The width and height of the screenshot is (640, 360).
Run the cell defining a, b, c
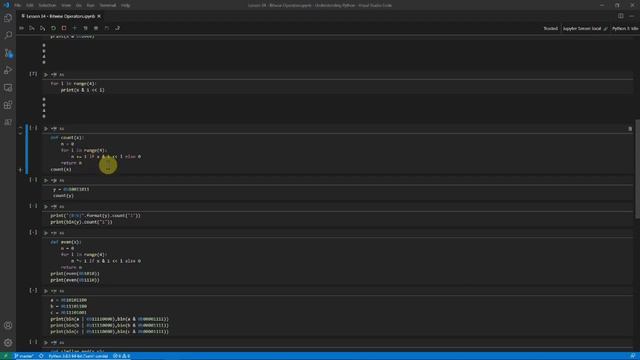(x=46, y=291)
